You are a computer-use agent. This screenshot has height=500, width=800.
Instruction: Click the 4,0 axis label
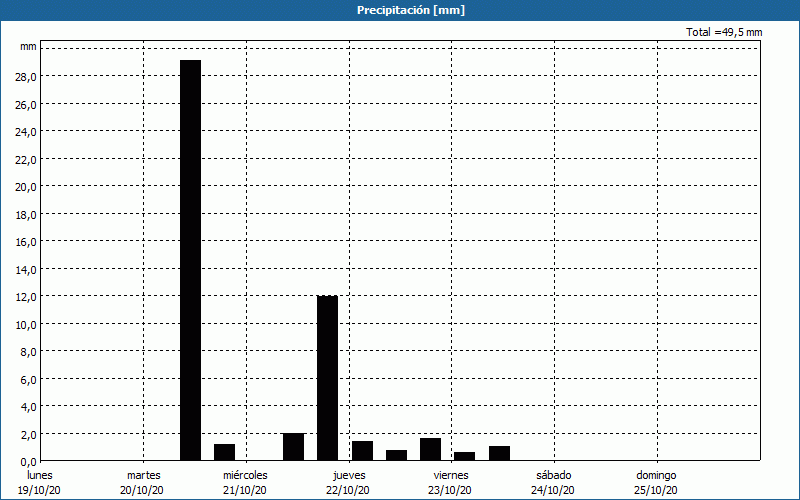pyautogui.click(x=29, y=407)
